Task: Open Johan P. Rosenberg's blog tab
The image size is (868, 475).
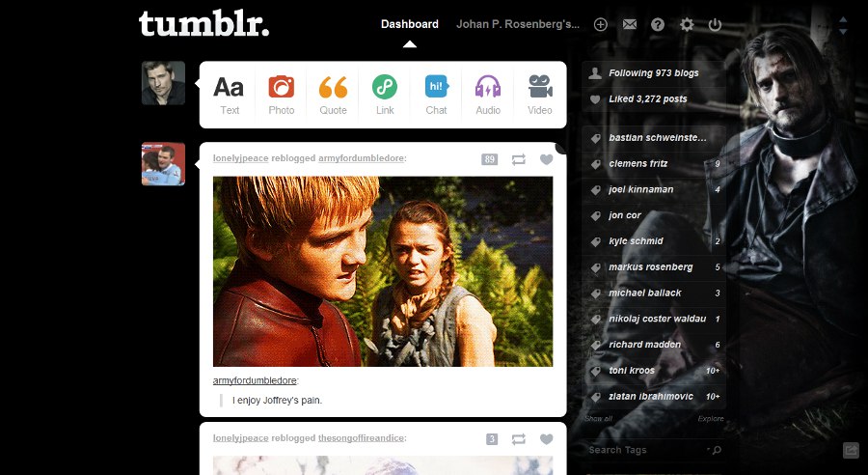Action: 518,24
